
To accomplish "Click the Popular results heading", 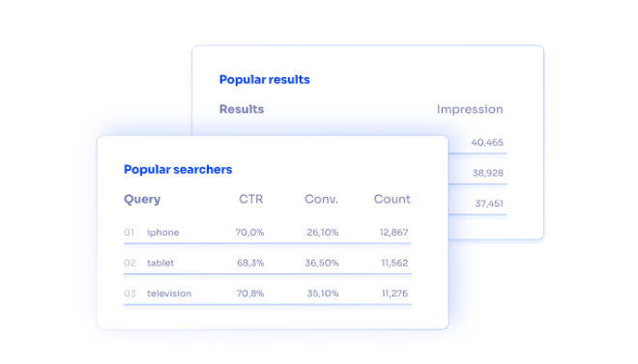I will click(265, 79).
